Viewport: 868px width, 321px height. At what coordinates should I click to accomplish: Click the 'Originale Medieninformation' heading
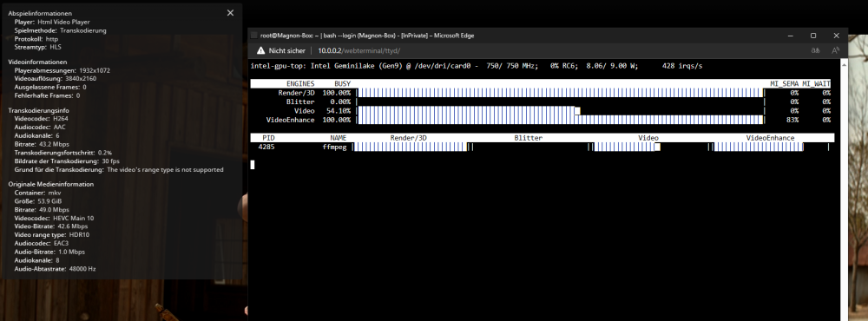(50, 184)
